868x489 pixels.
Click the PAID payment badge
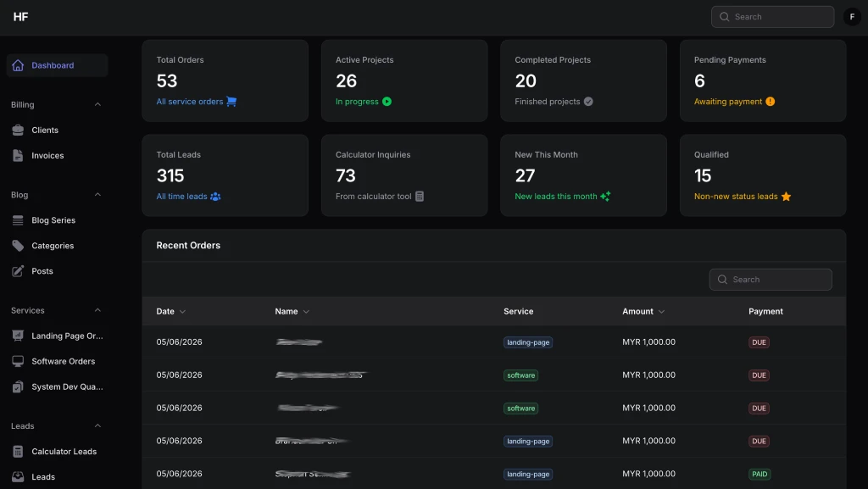759,474
